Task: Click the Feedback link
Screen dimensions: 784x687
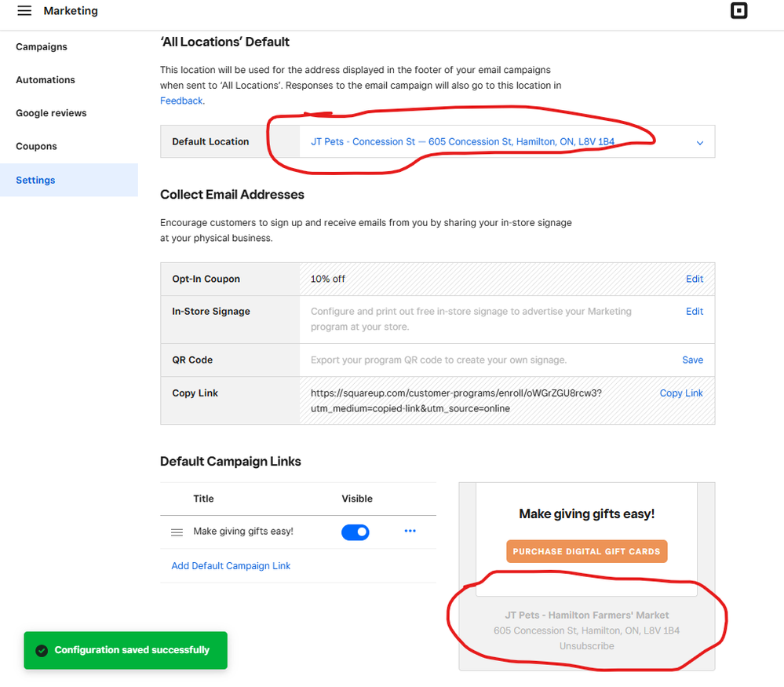Action: coord(181,101)
